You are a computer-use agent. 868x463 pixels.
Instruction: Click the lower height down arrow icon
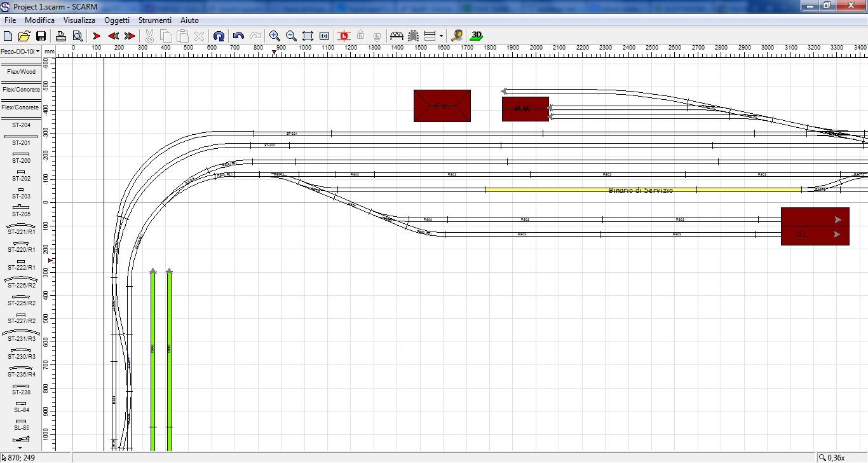377,36
